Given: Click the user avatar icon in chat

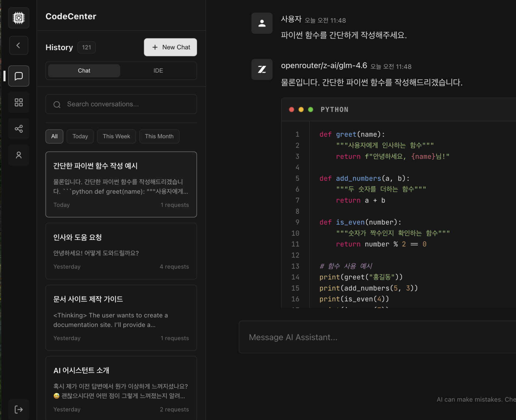Looking at the screenshot, I should (x=262, y=23).
